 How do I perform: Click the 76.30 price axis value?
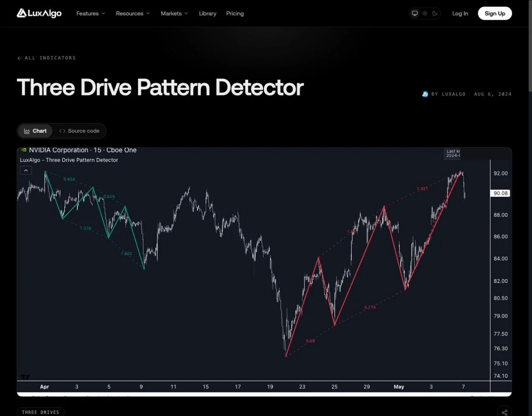pyautogui.click(x=501, y=348)
